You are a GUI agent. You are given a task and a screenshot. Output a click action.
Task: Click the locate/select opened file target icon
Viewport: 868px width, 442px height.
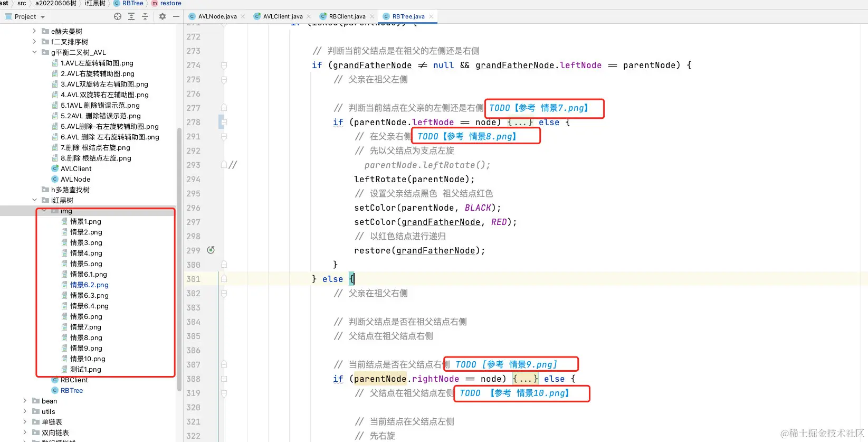118,16
